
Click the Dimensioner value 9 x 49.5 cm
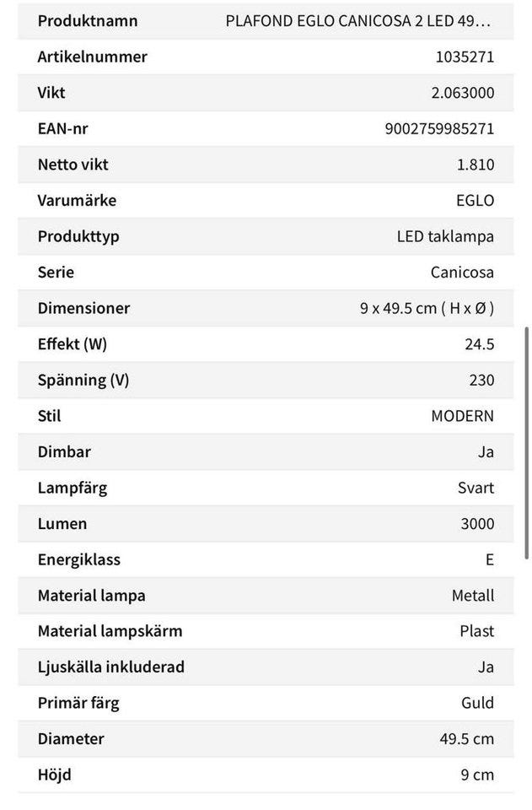tap(427, 308)
